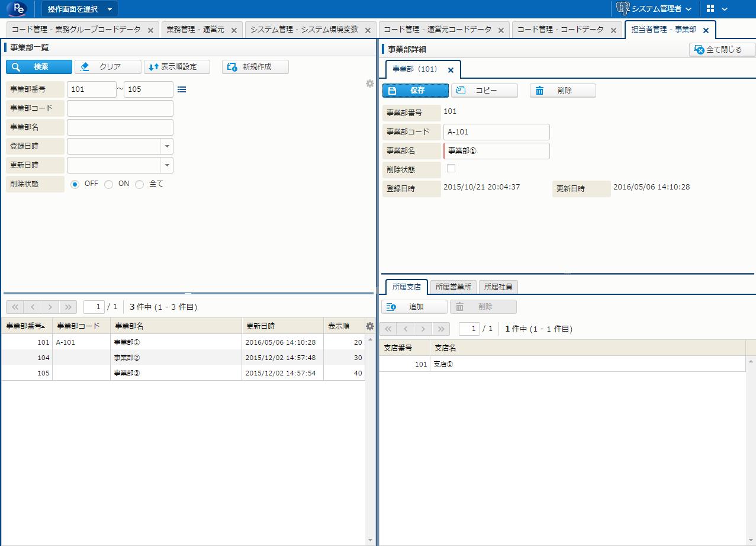This screenshot has height=546, width=756.
Task: Expand the 更新日時 dropdown
Action: click(x=167, y=165)
